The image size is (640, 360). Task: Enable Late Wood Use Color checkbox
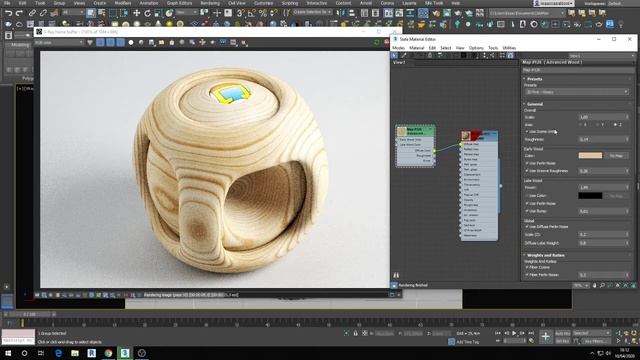pyautogui.click(x=527, y=196)
